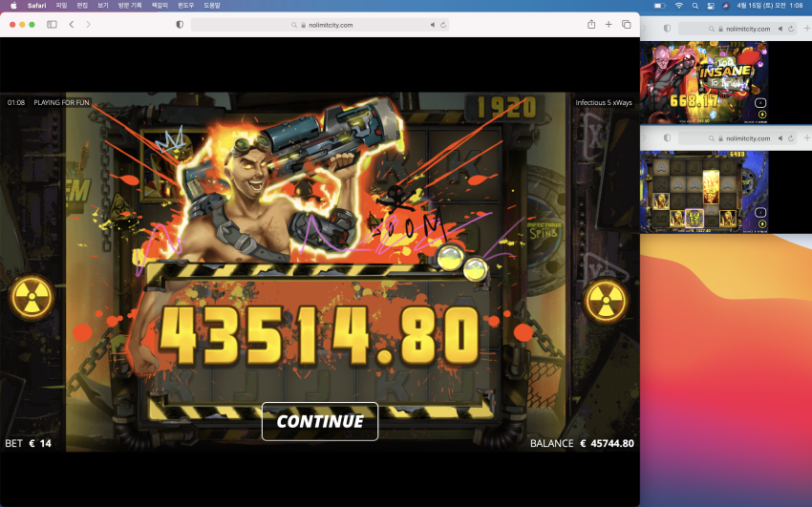Go forward in front Safari window
This screenshot has height=507, width=812.
coord(88,24)
